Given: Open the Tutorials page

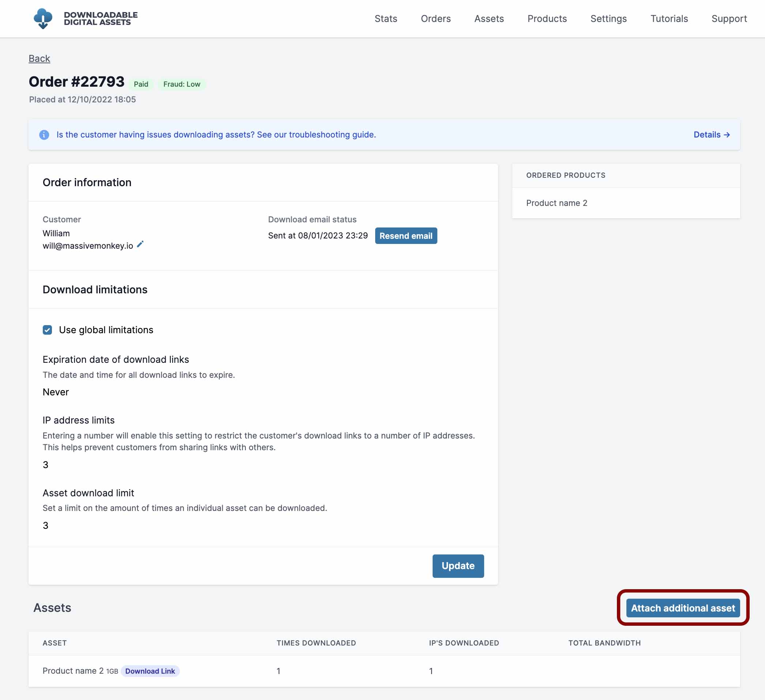Looking at the screenshot, I should click(668, 19).
